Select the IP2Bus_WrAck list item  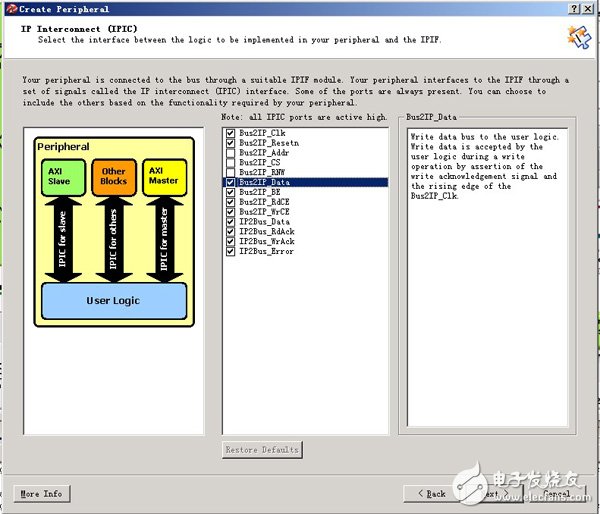263,241
